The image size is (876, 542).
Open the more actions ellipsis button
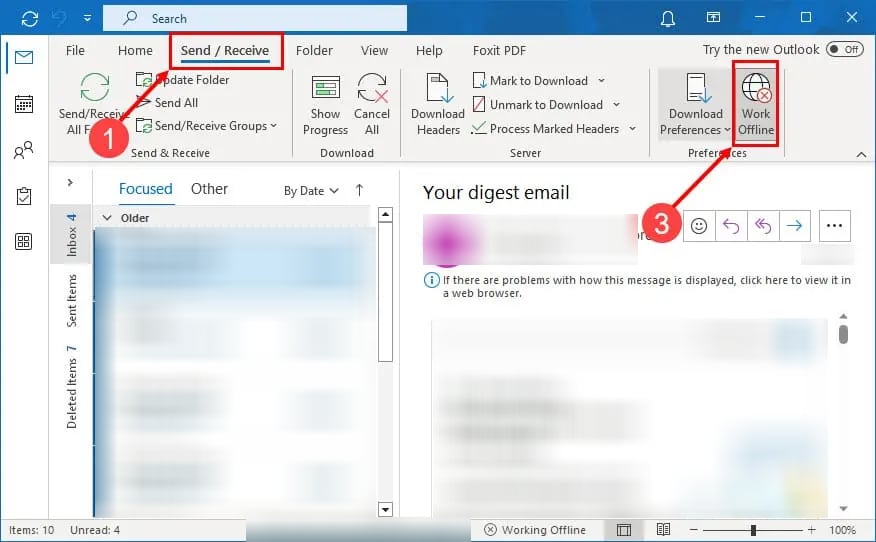click(834, 226)
